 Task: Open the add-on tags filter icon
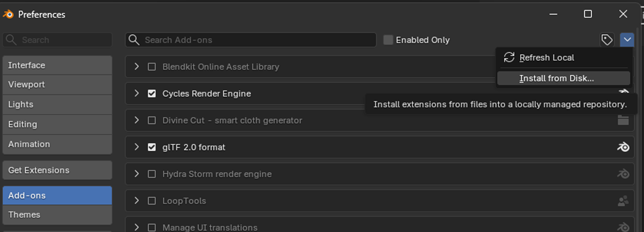(x=607, y=40)
